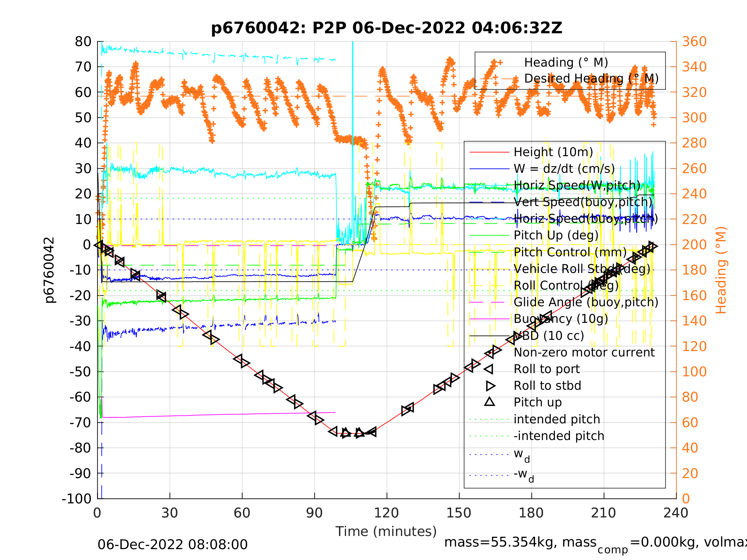Click the orange 300 tick on heading axis
747x560 pixels.
click(694, 118)
